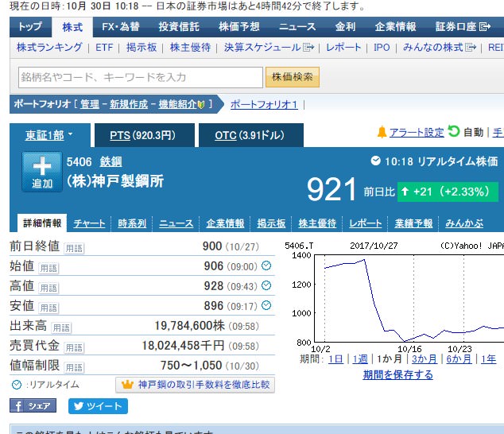504x434 pixels.
Task: Click the crown icon on fee comparison button
Action: [x=127, y=385]
